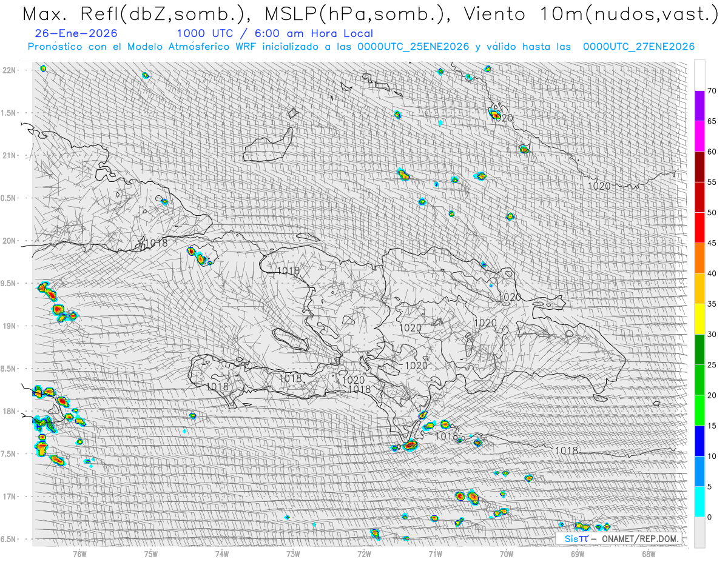Click the '73W' longitude axis label
This screenshot has width=728, height=562.
293,554
